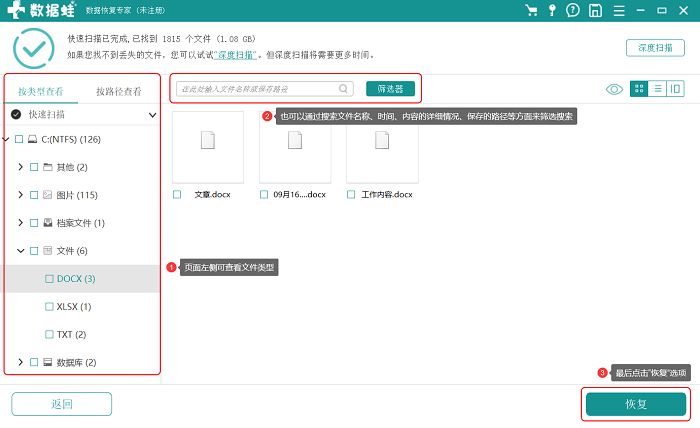This screenshot has width=700, height=428.
Task: Click the search magnifier icon
Action: [x=343, y=88]
